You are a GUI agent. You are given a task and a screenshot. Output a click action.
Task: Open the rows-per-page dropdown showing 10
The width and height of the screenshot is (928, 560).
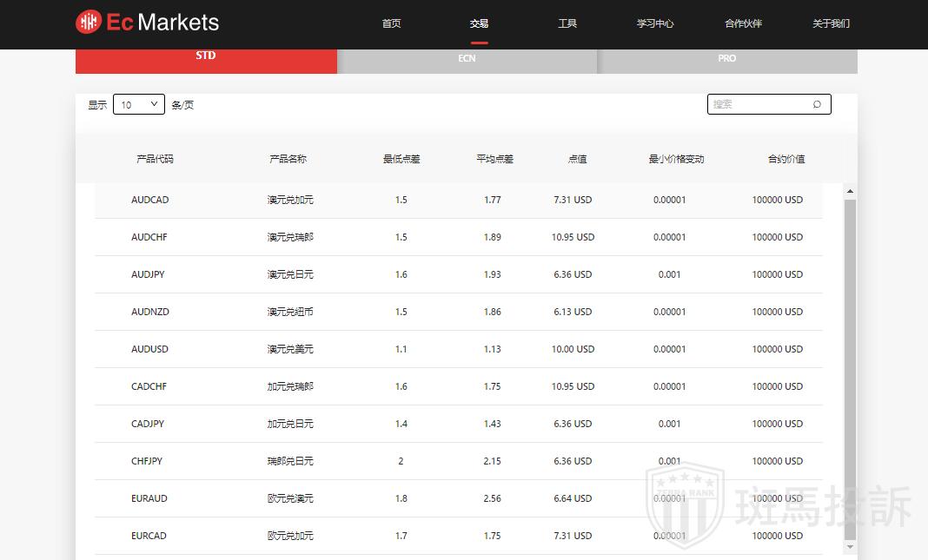click(x=139, y=104)
